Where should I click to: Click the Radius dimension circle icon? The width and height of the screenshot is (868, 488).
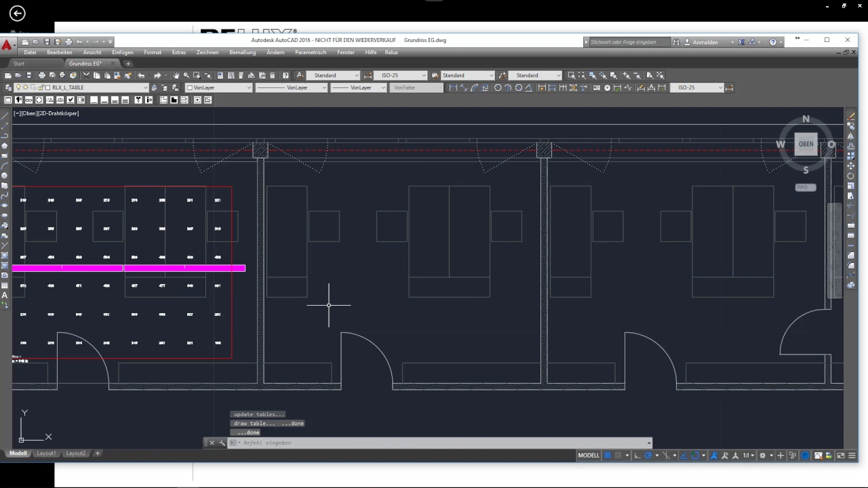pyautogui.click(x=498, y=87)
